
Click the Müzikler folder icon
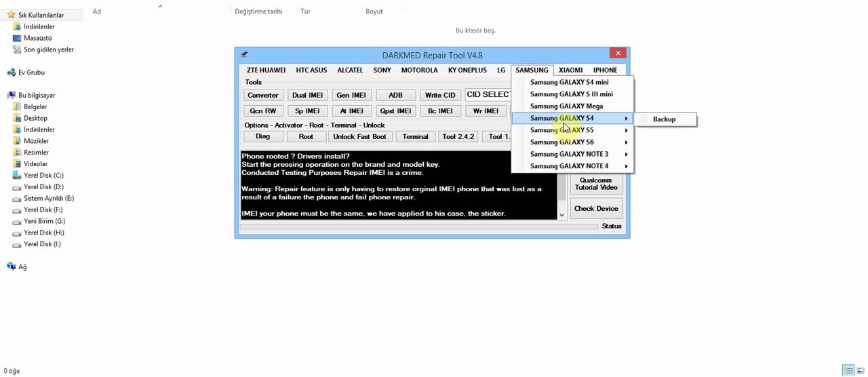pos(18,141)
